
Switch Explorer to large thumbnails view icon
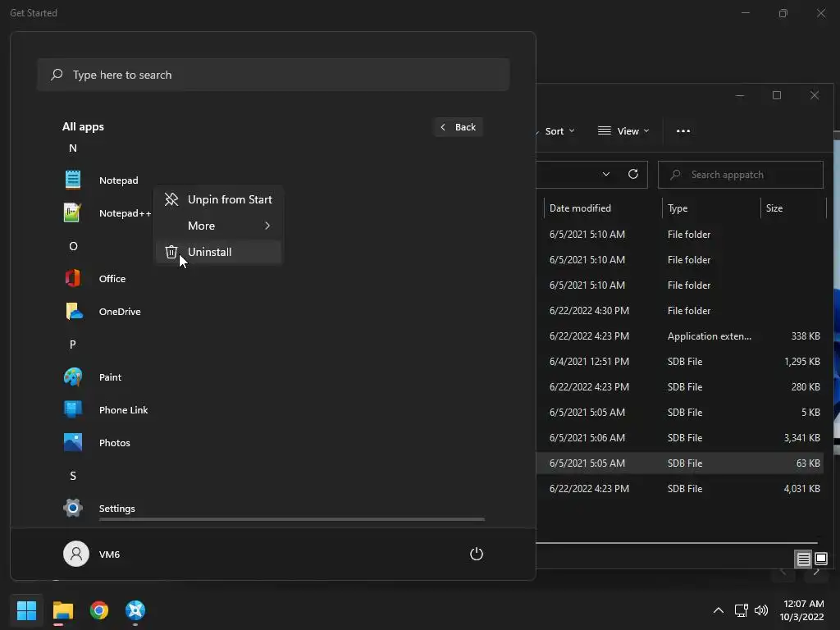pos(821,559)
